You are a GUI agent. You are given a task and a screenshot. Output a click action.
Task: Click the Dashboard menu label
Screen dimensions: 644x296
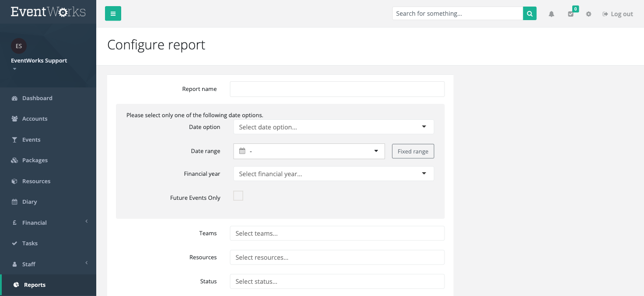[x=37, y=98]
